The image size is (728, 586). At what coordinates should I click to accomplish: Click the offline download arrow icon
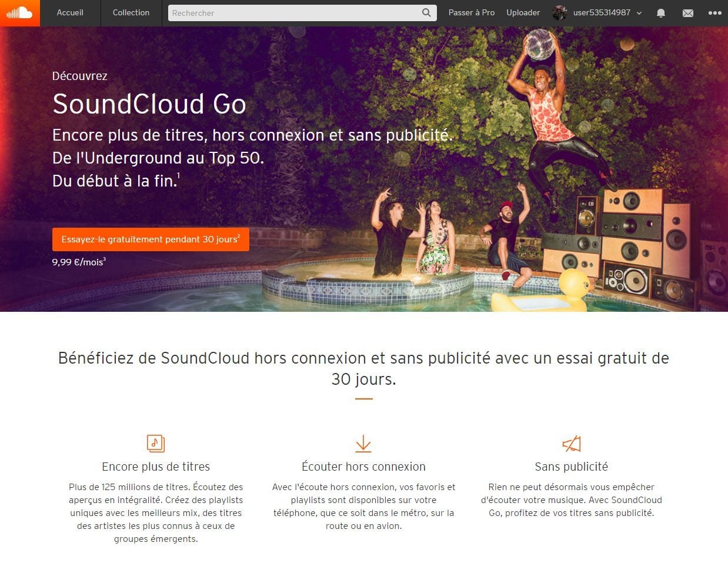[x=363, y=443]
